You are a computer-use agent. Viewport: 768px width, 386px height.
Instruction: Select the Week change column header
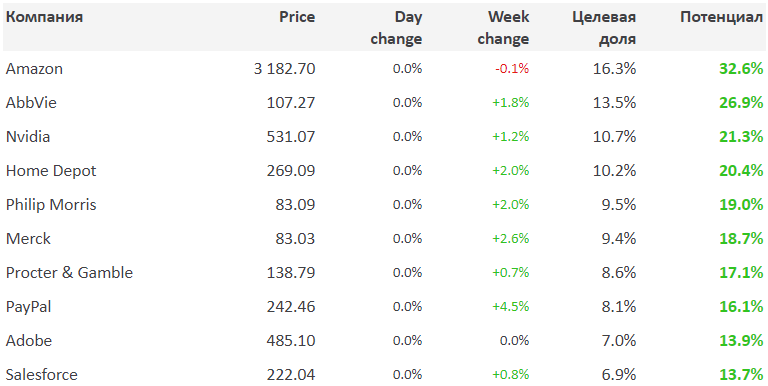[503, 28]
